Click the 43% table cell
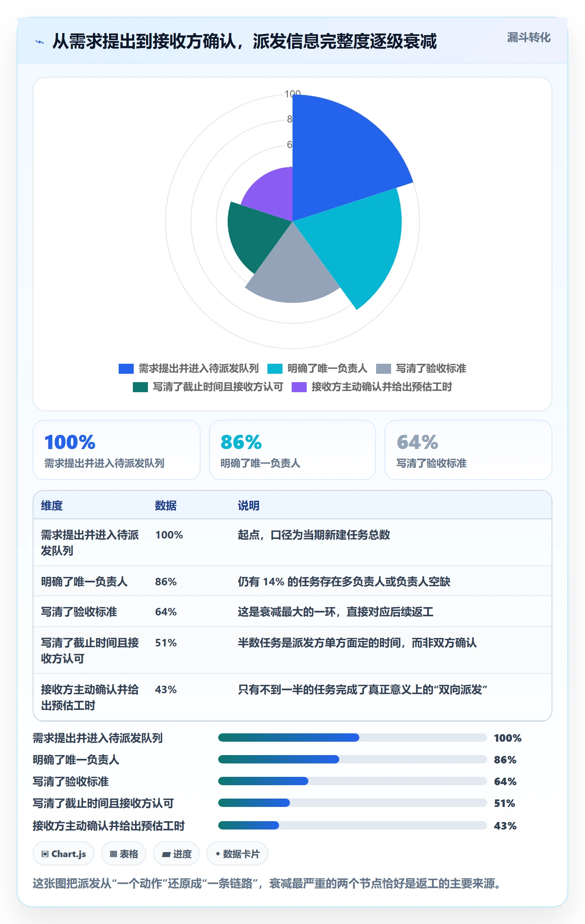 tap(166, 689)
